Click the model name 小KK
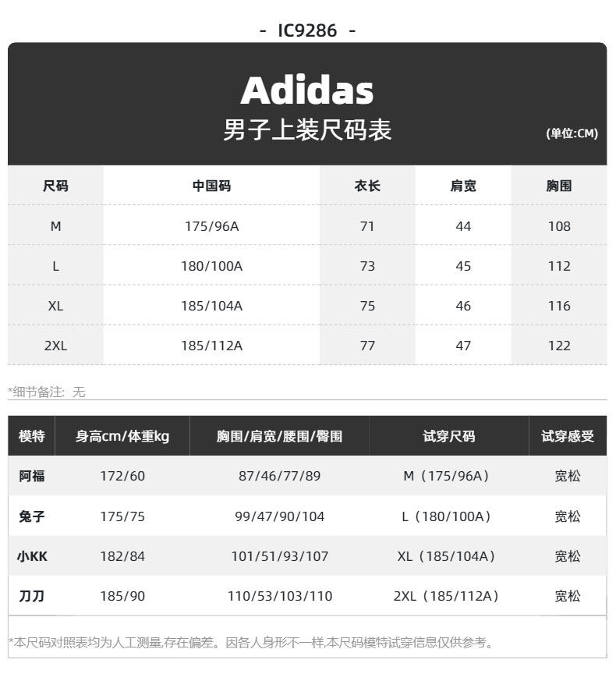The image size is (616, 674). [x=32, y=556]
